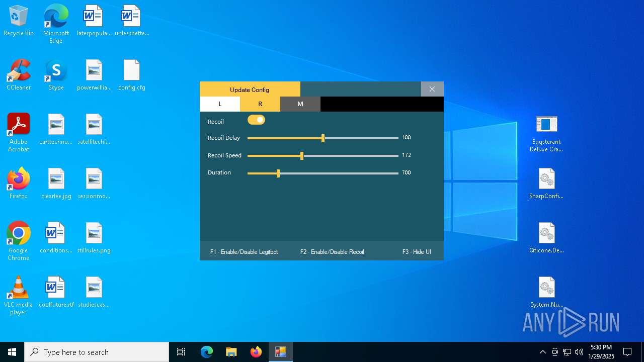Select the carttechno image file icon
The width and height of the screenshot is (644, 362).
tap(56, 130)
